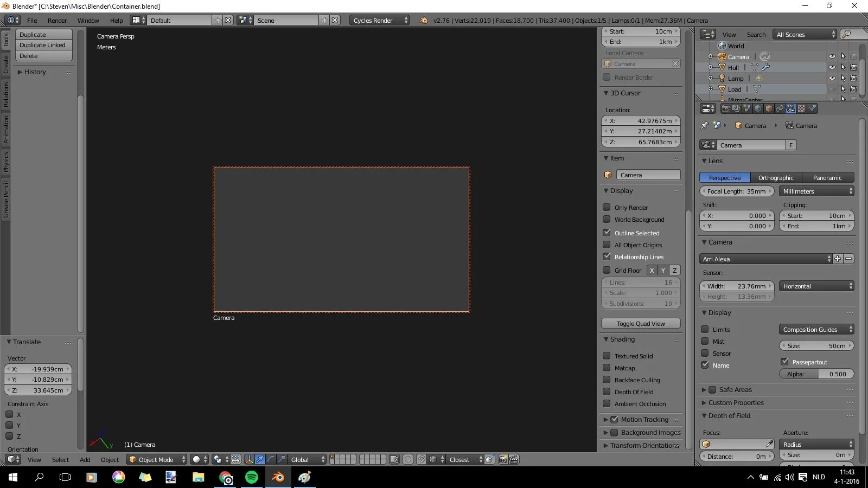The image size is (868, 488).
Task: Enable the snap magnet in the viewport header
Action: (x=422, y=459)
